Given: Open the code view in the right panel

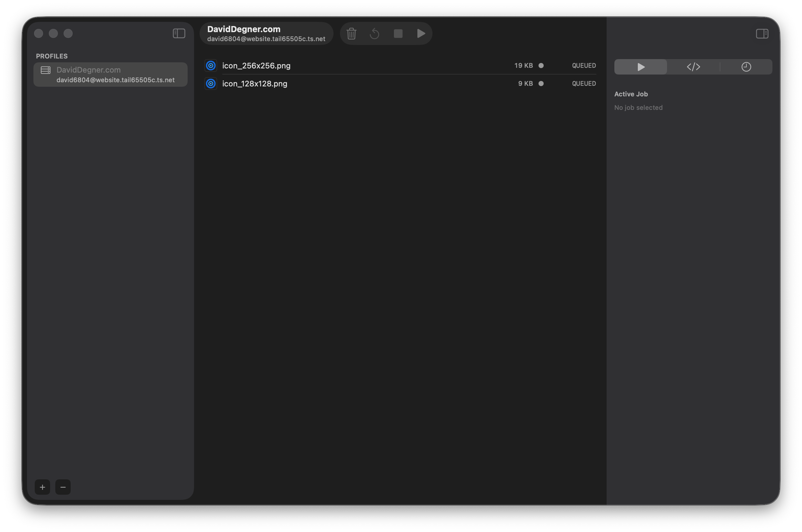Looking at the screenshot, I should (x=693, y=66).
